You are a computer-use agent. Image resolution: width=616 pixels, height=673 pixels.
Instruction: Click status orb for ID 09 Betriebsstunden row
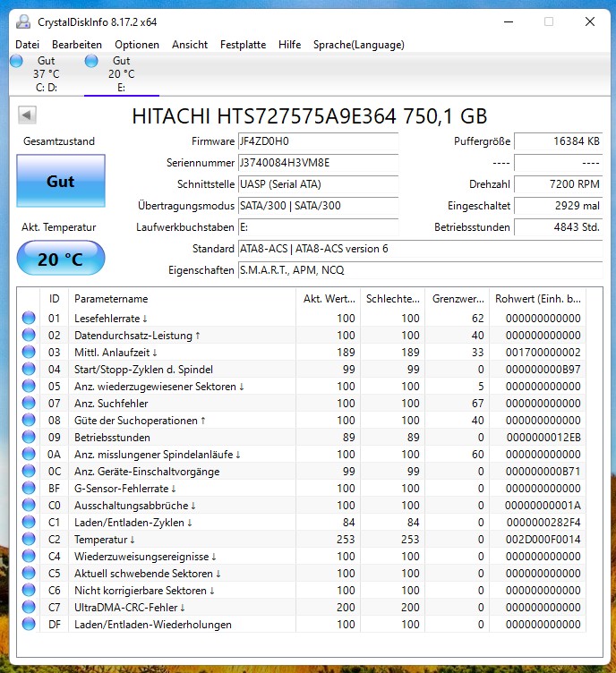[x=29, y=437]
